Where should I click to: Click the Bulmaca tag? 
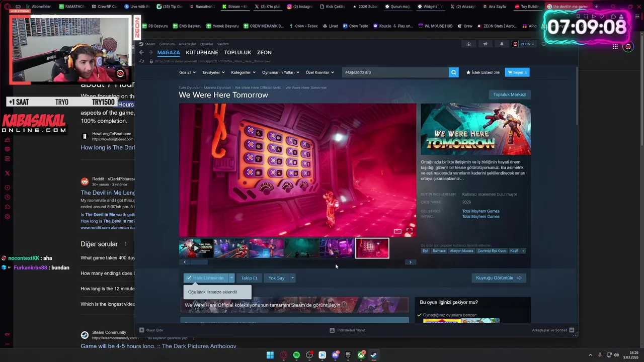pyautogui.click(x=439, y=251)
